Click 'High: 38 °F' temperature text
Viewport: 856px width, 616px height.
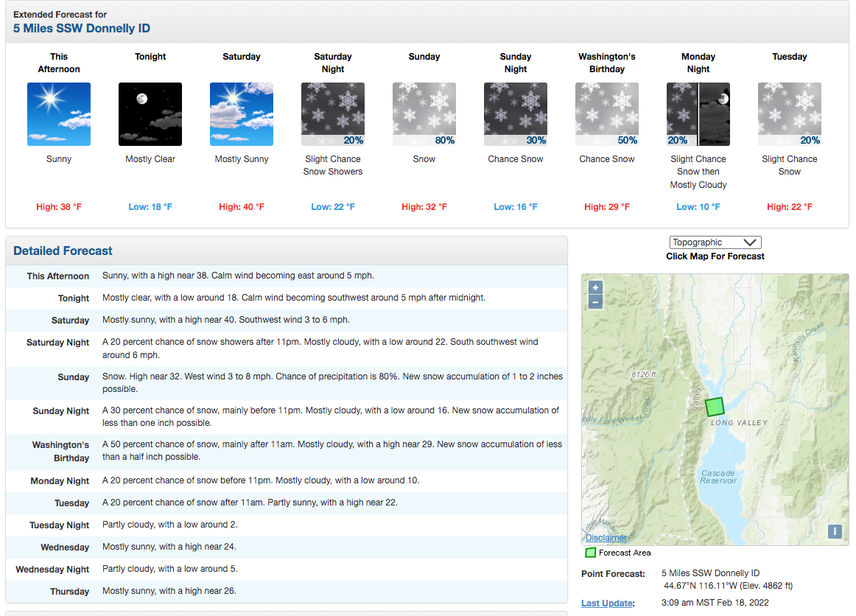[59, 207]
